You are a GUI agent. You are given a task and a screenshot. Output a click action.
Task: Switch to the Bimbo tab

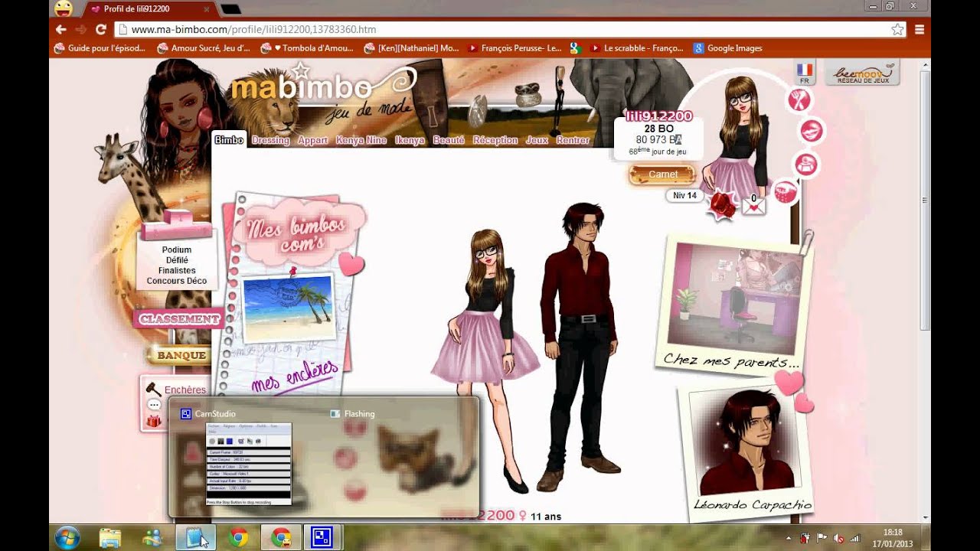229,140
